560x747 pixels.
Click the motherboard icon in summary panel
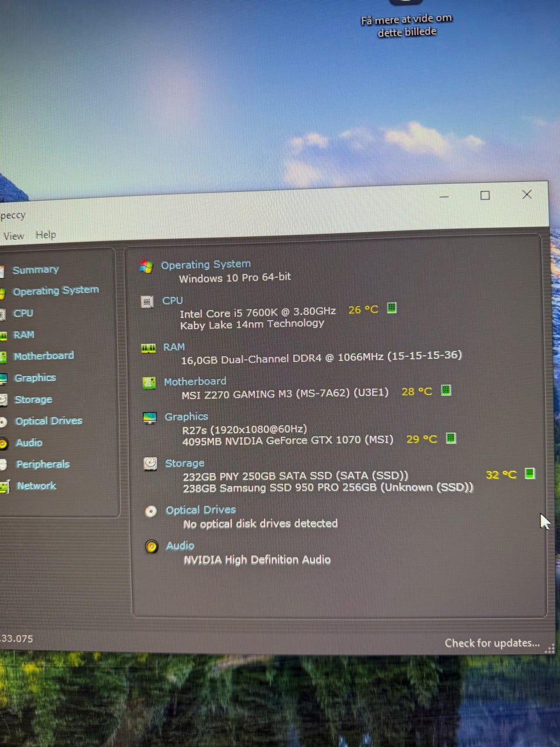coord(149,383)
